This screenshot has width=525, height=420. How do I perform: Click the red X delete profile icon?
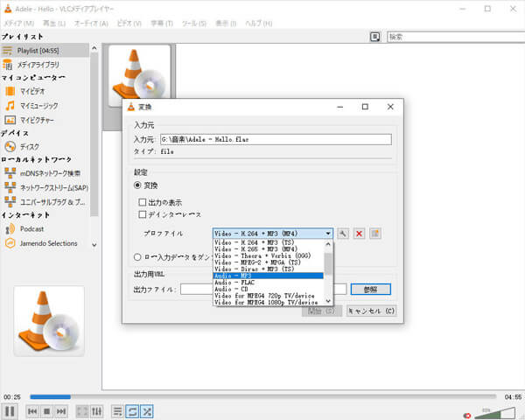(x=360, y=234)
